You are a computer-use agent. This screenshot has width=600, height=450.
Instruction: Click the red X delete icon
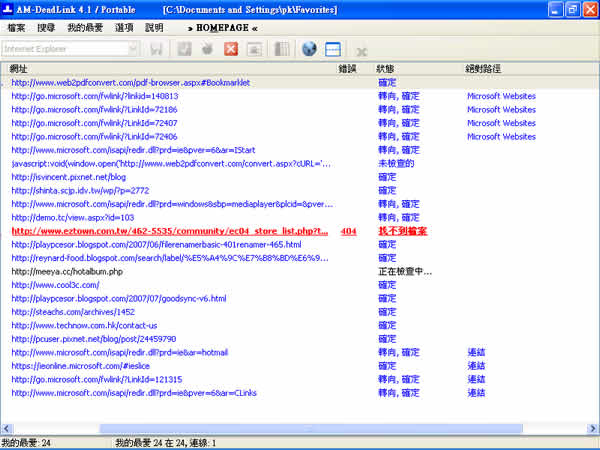(231, 49)
